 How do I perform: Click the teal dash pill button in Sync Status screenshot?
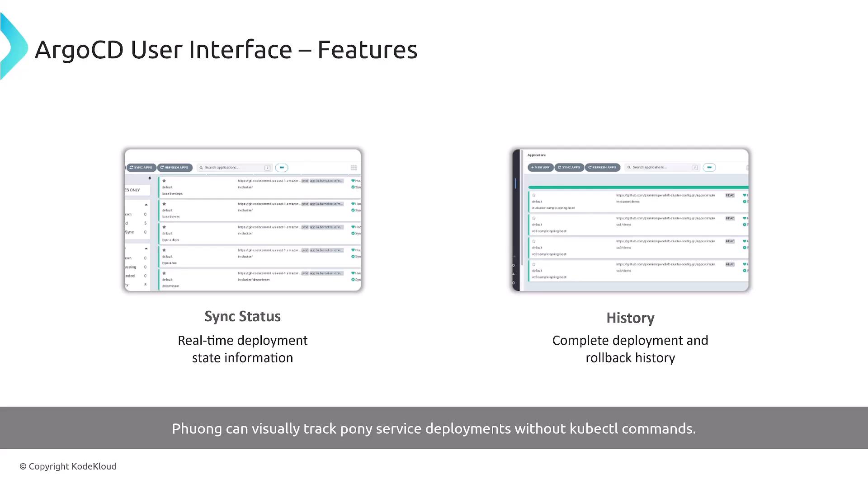282,168
